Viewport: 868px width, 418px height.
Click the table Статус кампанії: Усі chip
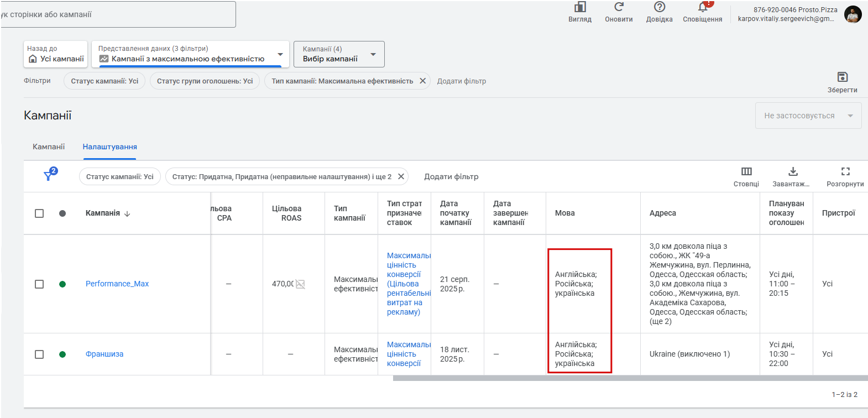pos(120,176)
